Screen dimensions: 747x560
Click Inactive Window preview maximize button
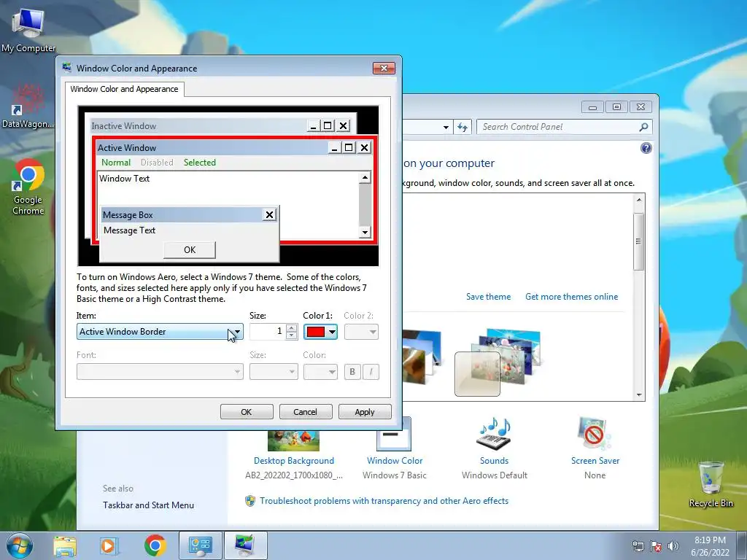pos(328,125)
